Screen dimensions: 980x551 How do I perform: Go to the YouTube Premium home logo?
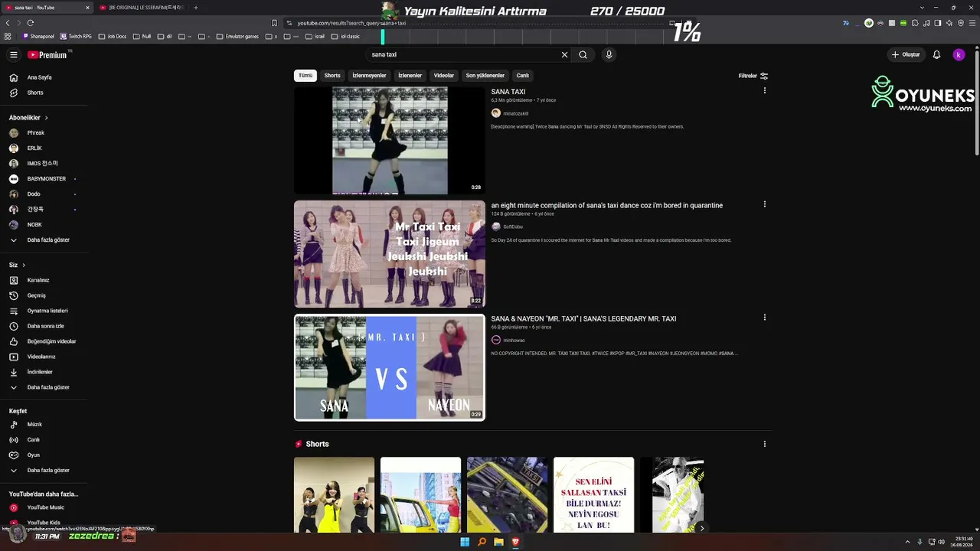(x=47, y=54)
